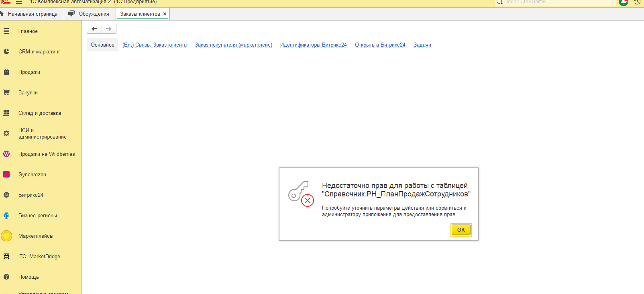
Task: Open the (Ent) Связь: Заказ клиента link
Action: point(155,45)
